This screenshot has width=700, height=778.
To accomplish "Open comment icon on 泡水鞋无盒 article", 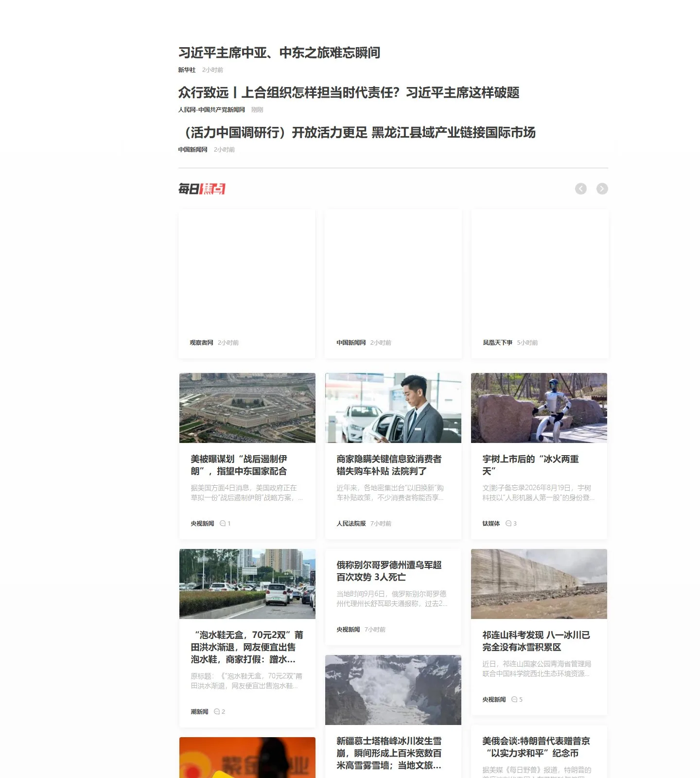I will click(217, 712).
